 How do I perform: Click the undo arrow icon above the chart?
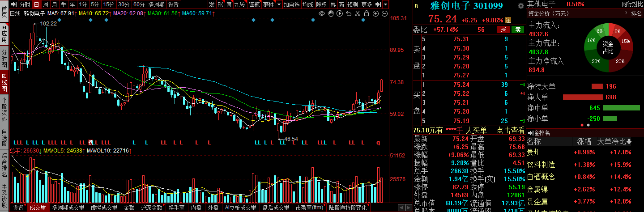click(348, 14)
